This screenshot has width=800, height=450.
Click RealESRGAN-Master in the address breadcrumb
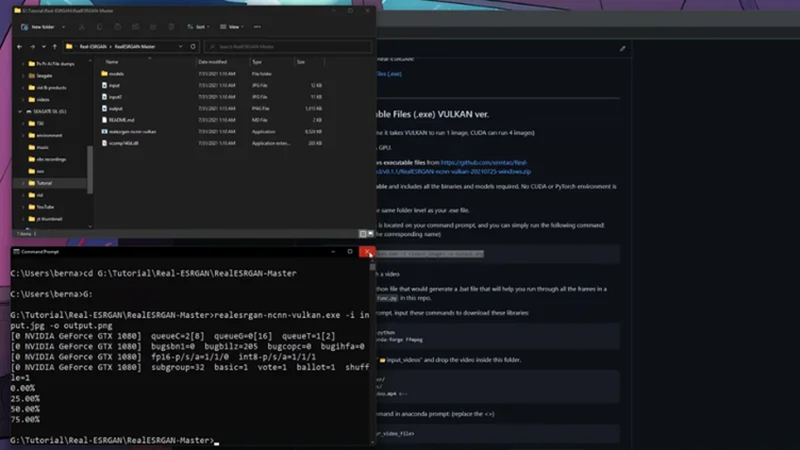[135, 46]
